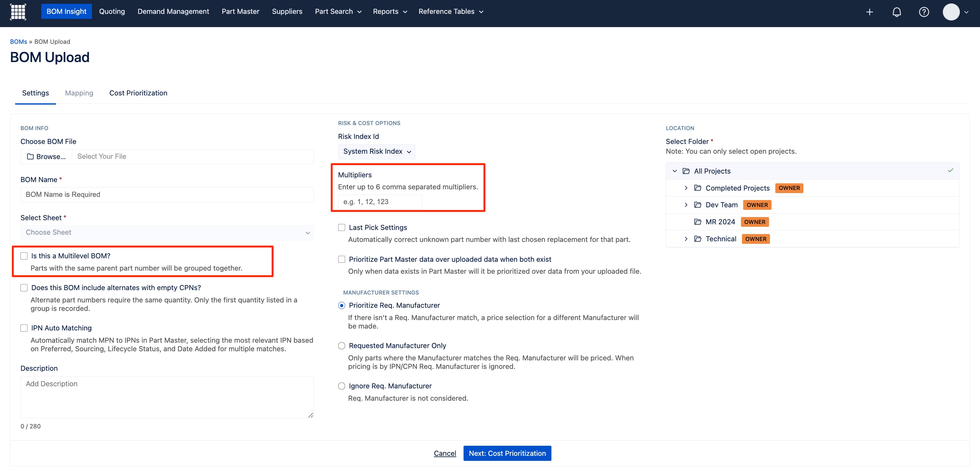Screen dimensions: 980x470
Task: Switch to Cost Prioritization tab
Action: (x=138, y=93)
